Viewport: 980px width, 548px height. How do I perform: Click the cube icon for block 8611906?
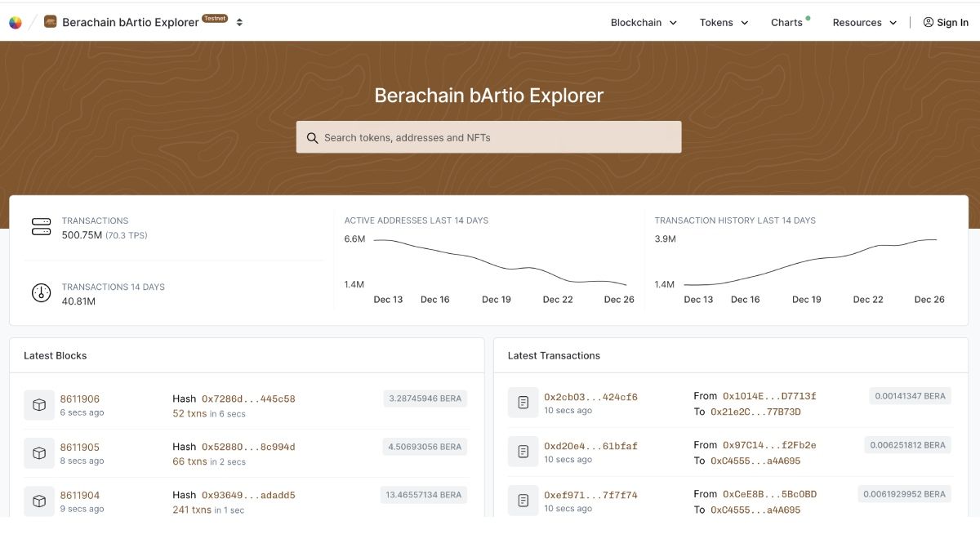(x=39, y=405)
